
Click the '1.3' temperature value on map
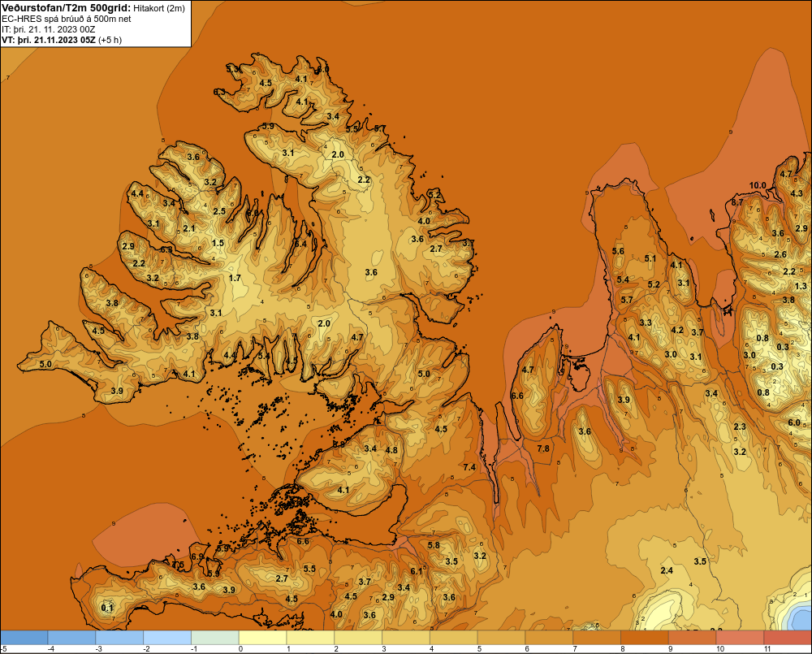click(x=801, y=285)
